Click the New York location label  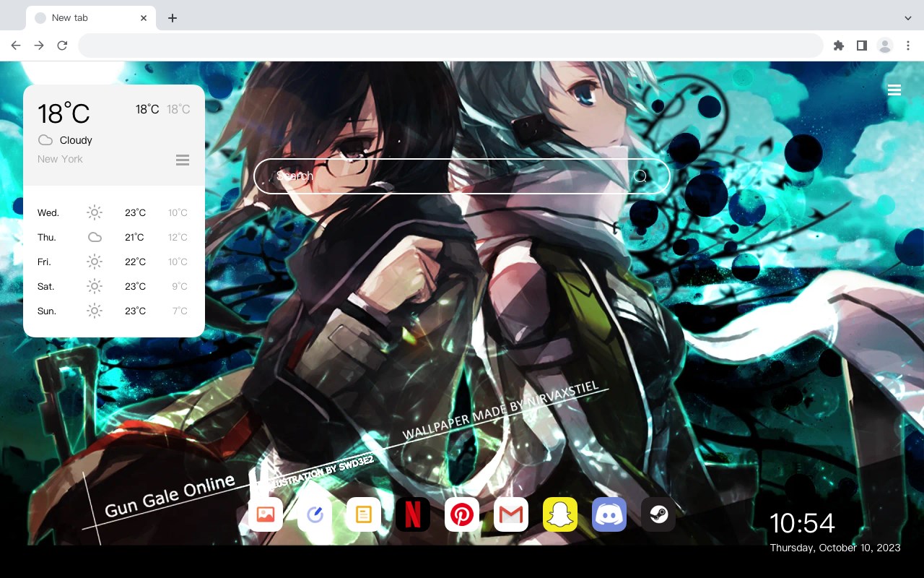coord(60,159)
